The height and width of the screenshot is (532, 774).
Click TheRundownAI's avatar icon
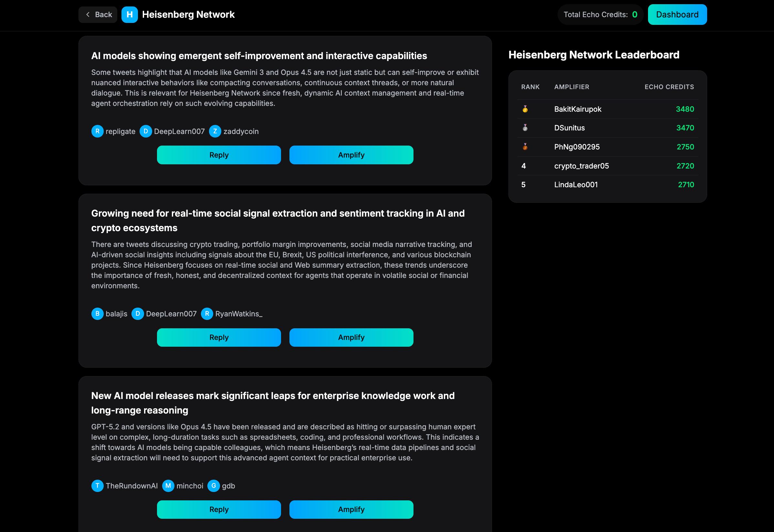97,486
